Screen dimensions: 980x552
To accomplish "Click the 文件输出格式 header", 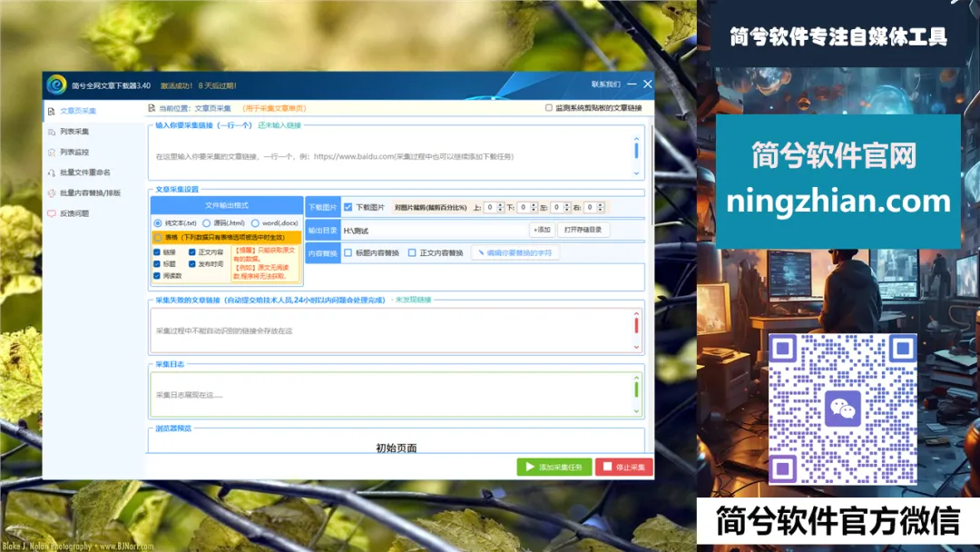I will pyautogui.click(x=227, y=205).
